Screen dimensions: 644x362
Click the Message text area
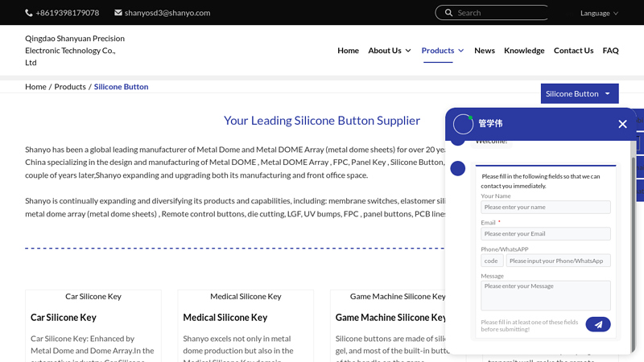546,295
